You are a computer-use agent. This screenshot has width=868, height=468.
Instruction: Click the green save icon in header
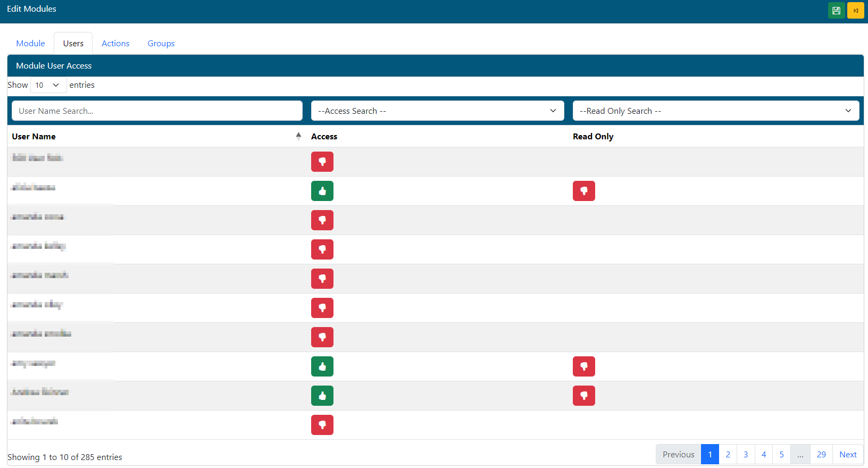click(836, 11)
